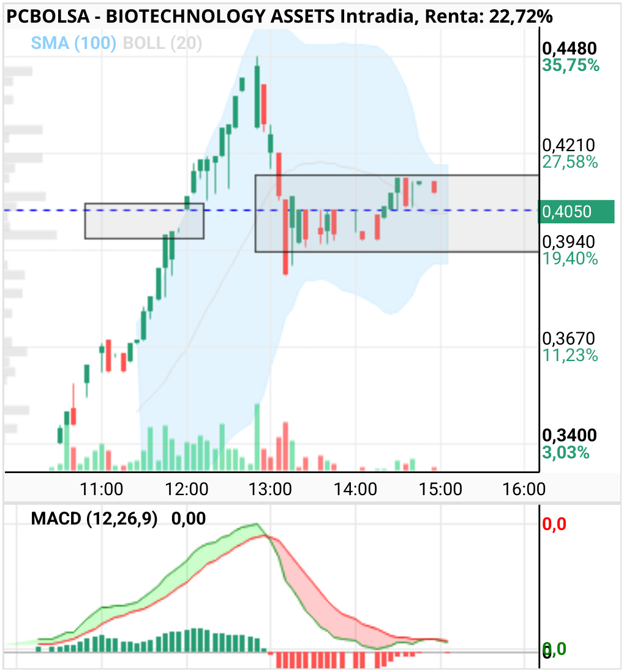Click the SMA (100) indicator label
624x672 pixels.
tap(73, 43)
